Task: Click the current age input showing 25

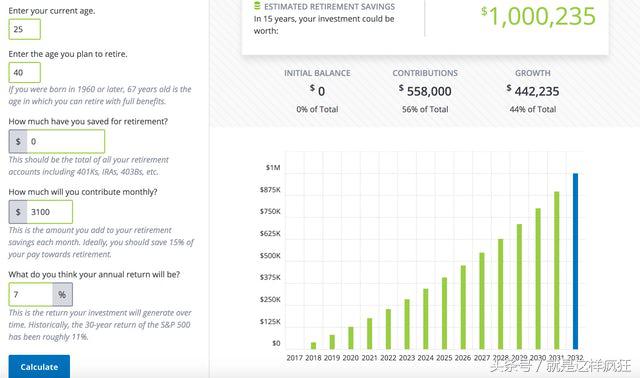Action: 24,29
